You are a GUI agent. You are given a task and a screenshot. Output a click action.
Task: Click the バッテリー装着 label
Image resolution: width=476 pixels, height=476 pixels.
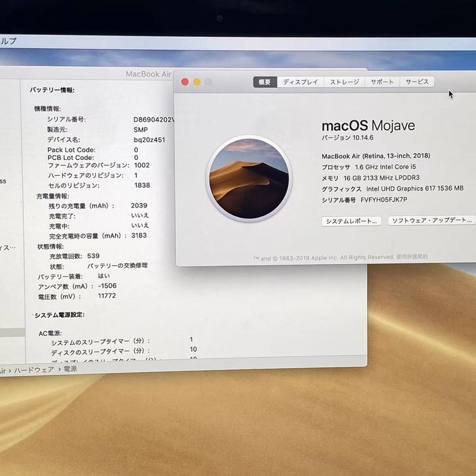(x=60, y=277)
